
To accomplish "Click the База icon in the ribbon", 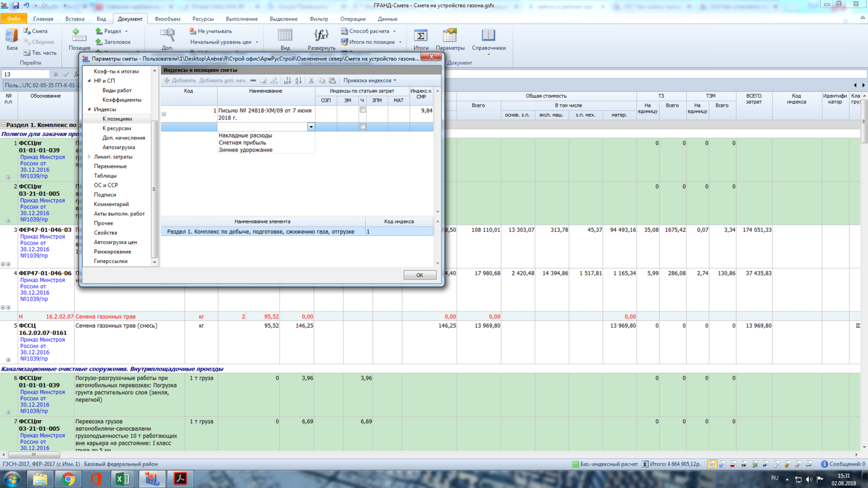I will tap(12, 36).
